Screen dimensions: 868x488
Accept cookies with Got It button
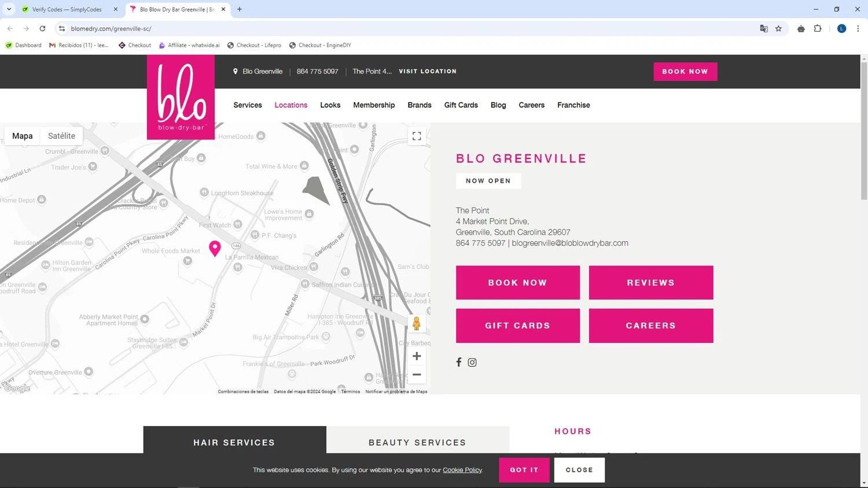(x=524, y=470)
